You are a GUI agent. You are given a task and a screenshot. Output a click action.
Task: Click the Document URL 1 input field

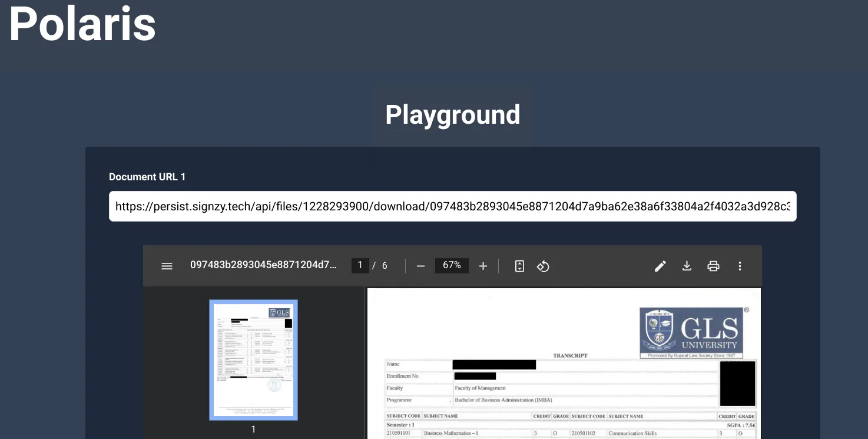[x=453, y=206]
